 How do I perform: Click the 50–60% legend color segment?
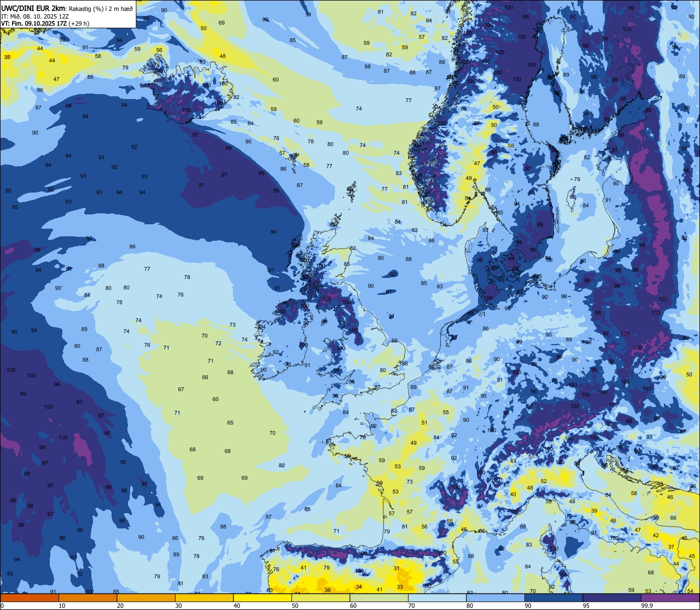(x=320, y=598)
